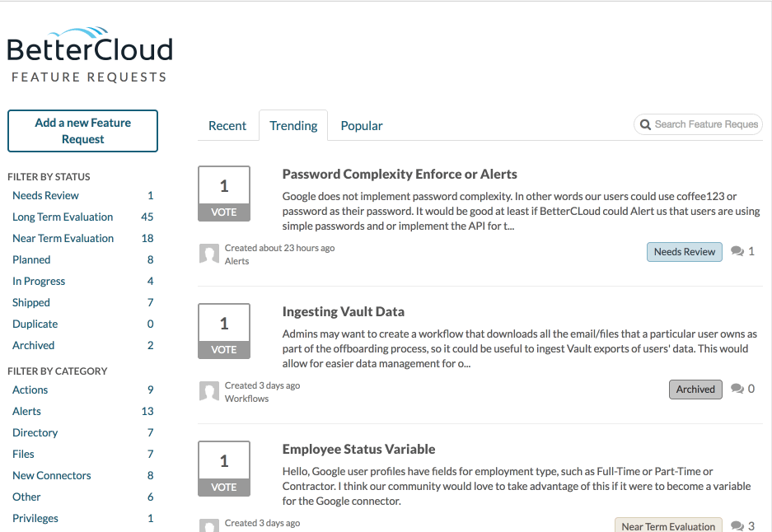Viewport: 772px width, 532px height.
Task: Open comments icon on Password Complexity request
Action: (737, 251)
